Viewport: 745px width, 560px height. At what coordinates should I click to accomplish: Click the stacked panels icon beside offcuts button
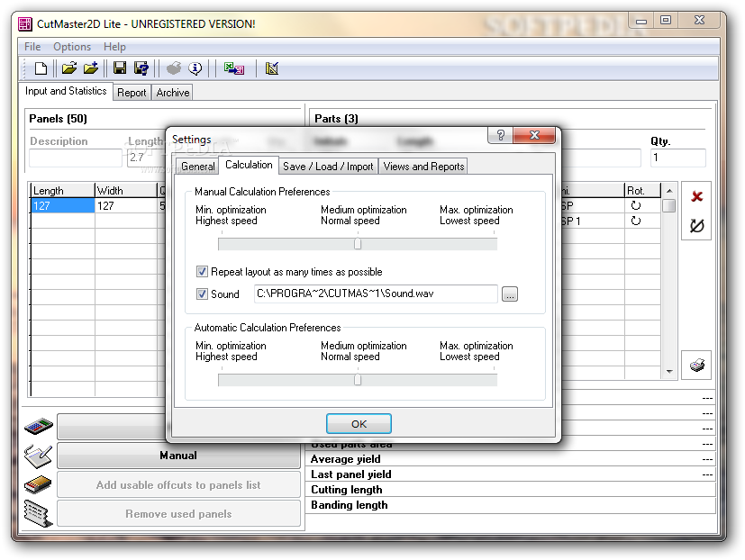38,484
